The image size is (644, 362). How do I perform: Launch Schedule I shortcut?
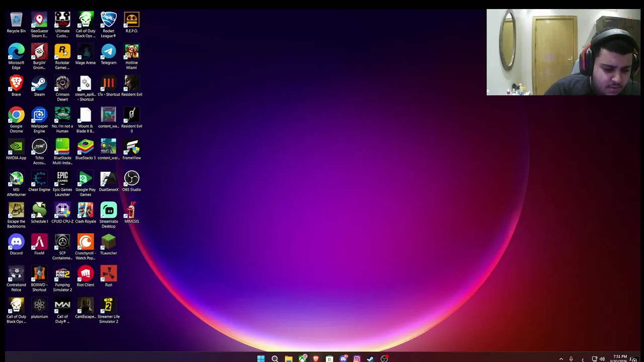point(39,213)
